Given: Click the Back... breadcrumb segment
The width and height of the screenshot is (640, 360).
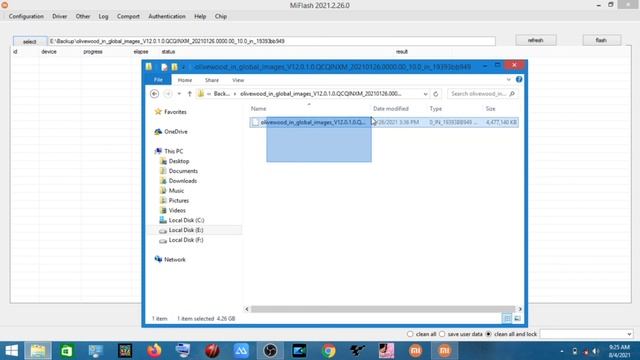Looking at the screenshot, I should pyautogui.click(x=222, y=94).
